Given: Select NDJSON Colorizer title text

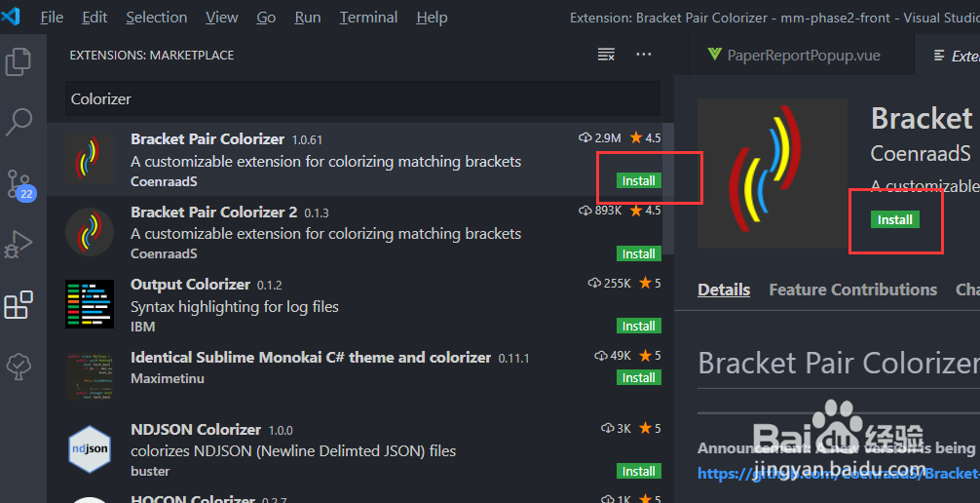Looking at the screenshot, I should click(x=196, y=430).
